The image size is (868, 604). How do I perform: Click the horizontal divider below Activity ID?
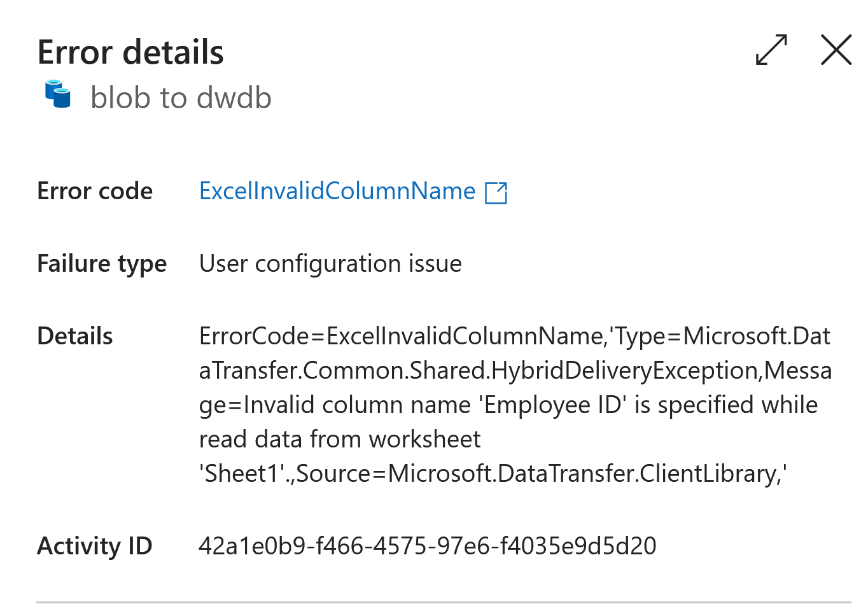(443, 601)
